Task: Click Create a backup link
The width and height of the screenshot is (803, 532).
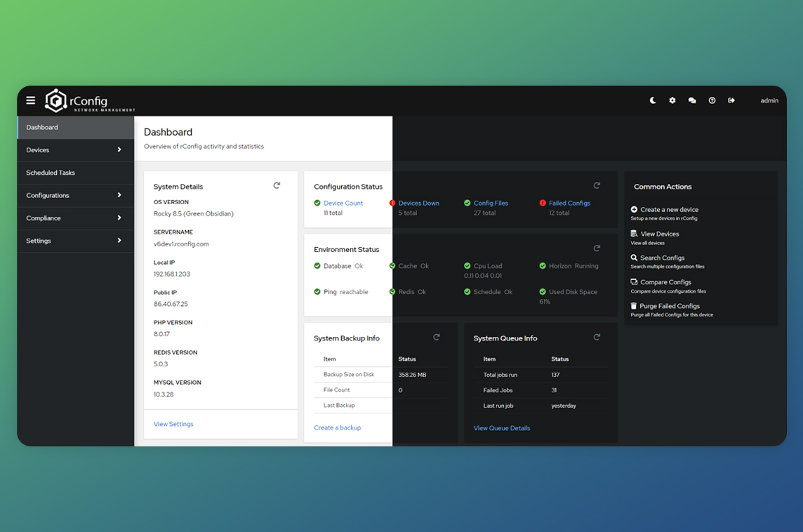Action: coord(338,427)
